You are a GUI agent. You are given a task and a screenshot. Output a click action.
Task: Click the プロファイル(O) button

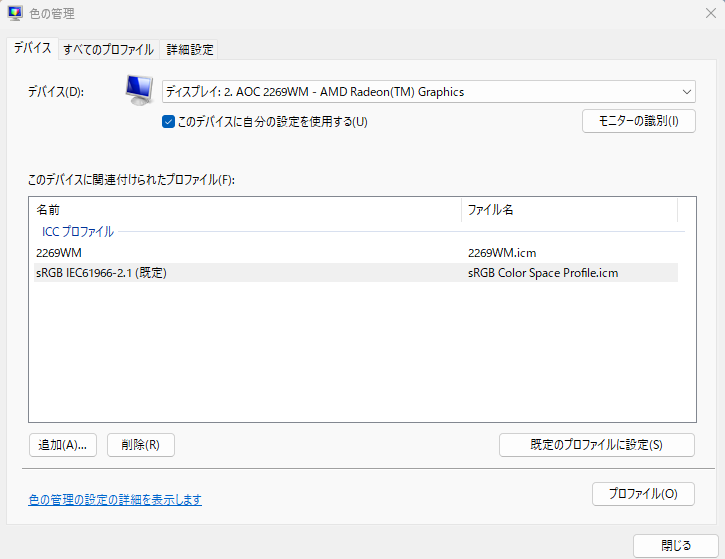(643, 494)
